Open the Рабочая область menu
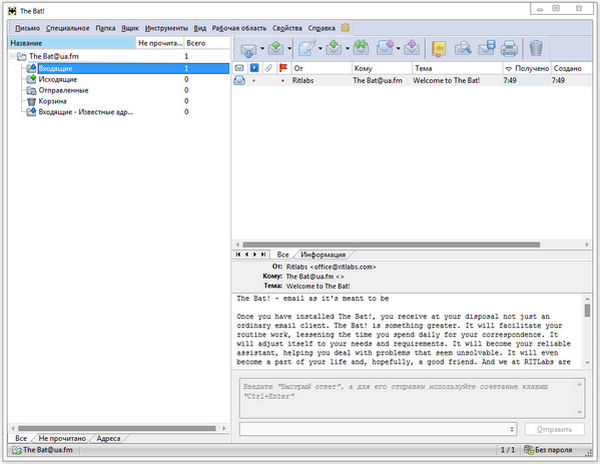Viewport: 600px width, 464px height. click(239, 28)
